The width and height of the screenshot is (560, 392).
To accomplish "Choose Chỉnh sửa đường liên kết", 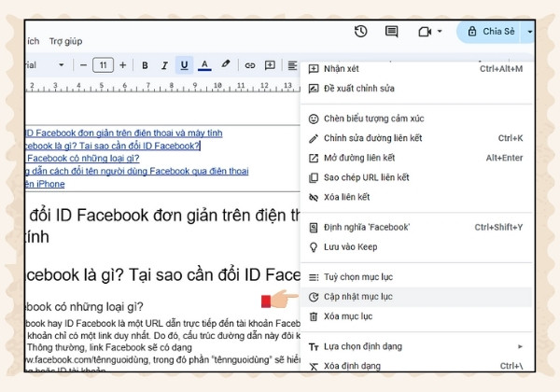I will click(415, 138).
